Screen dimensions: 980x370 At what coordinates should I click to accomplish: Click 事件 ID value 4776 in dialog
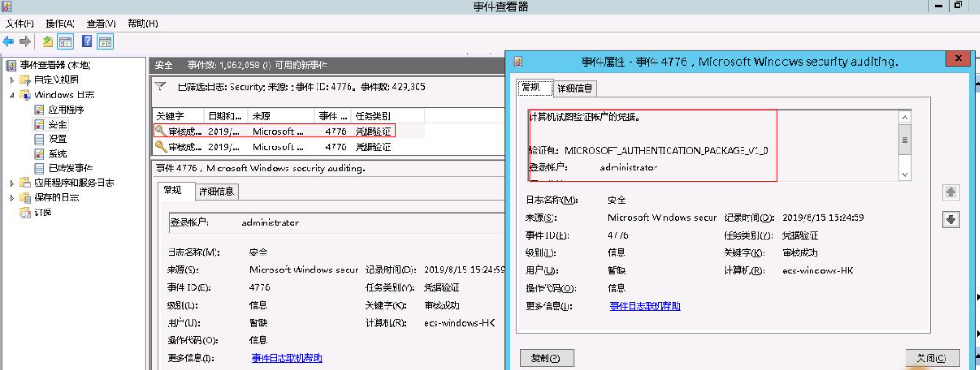[618, 235]
